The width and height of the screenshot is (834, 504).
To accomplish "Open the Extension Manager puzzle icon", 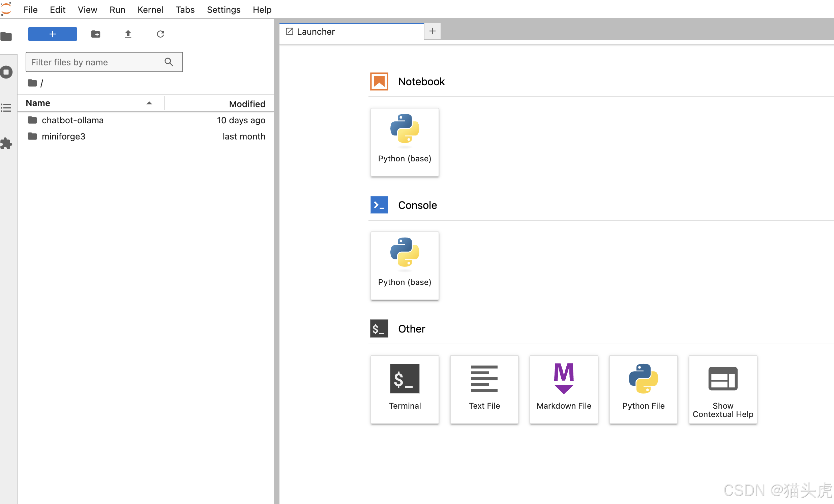I will pyautogui.click(x=6, y=144).
